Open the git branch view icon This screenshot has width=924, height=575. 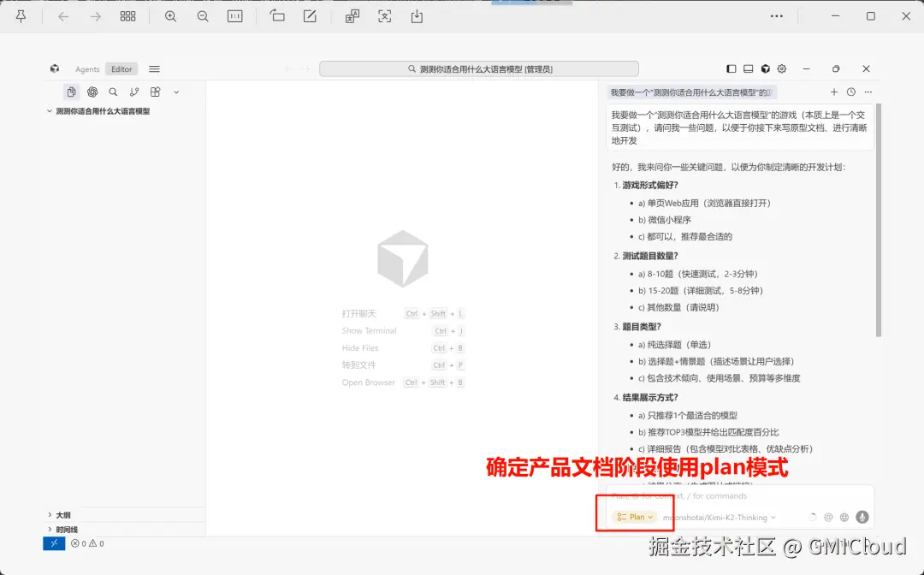coord(133,92)
